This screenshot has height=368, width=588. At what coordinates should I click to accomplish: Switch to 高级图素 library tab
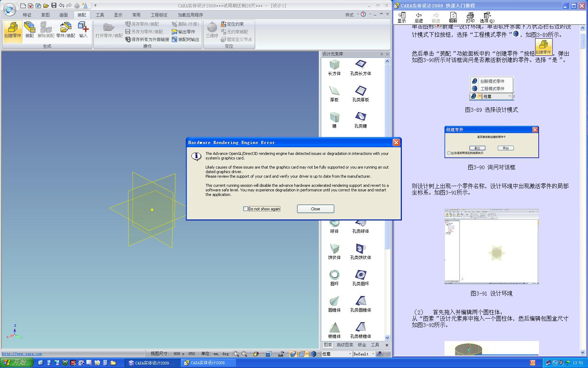point(345,345)
